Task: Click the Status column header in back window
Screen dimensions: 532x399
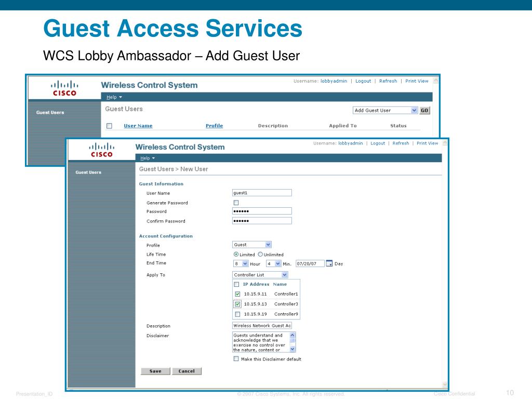Action: (398, 126)
